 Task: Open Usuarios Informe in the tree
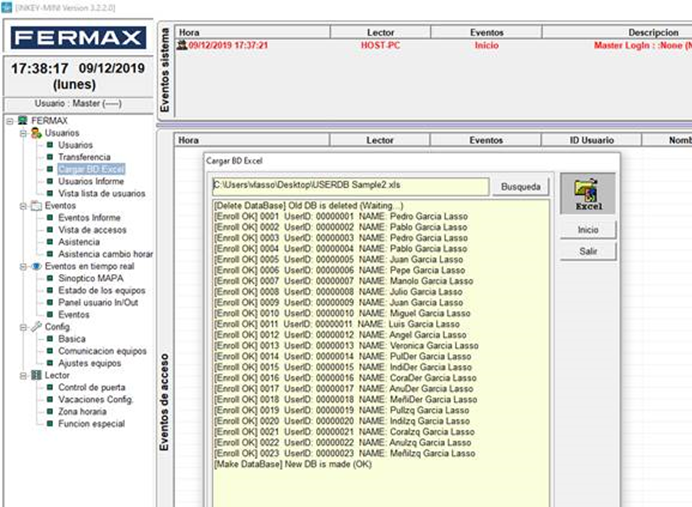(91, 181)
